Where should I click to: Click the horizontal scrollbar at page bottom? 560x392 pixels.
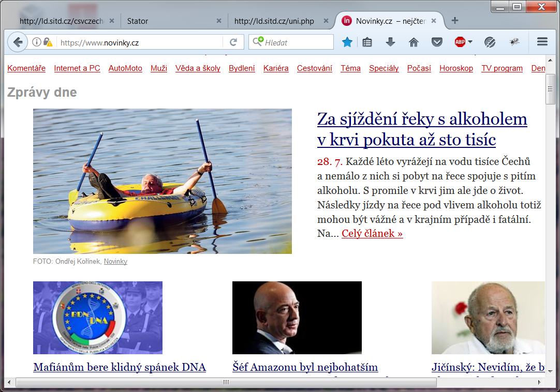point(226,382)
